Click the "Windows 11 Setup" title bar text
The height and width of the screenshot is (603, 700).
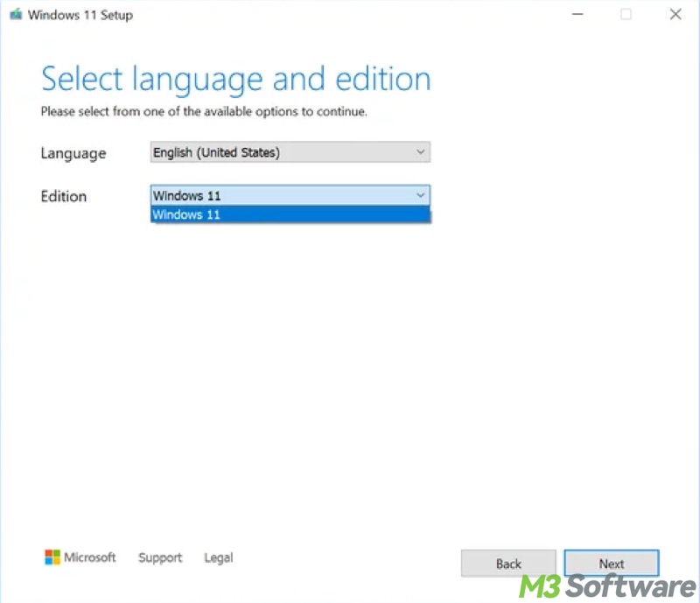click(x=80, y=15)
